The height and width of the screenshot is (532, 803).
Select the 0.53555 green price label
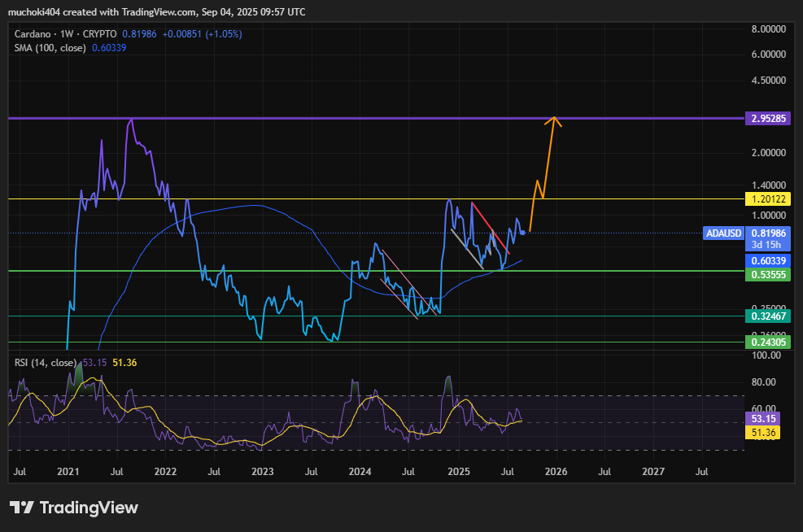coord(768,274)
